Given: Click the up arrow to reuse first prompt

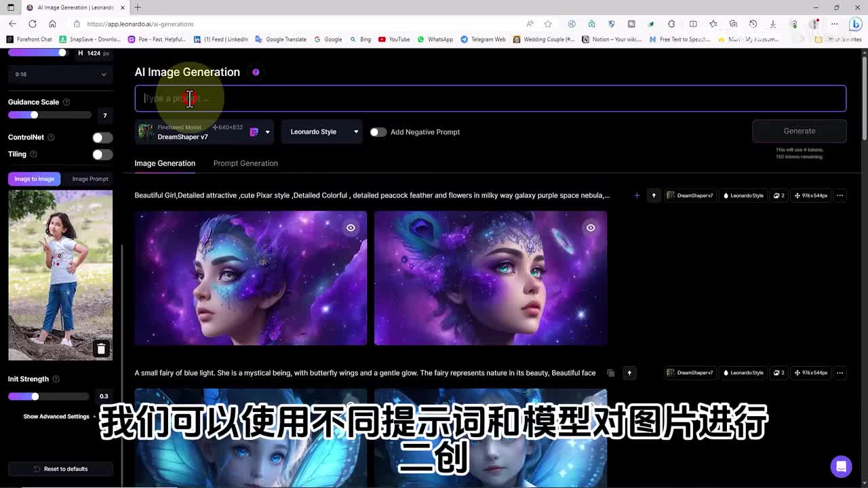Looking at the screenshot, I should 654,196.
